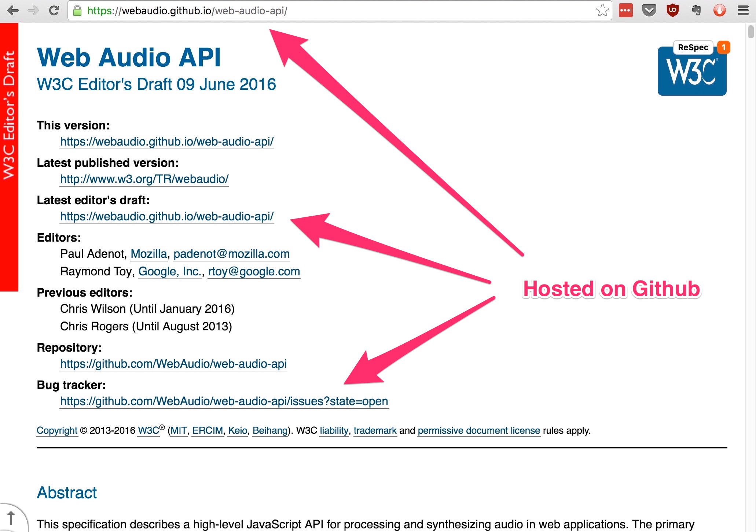
Task: Follow the Mozilla link
Action: pyautogui.click(x=148, y=254)
